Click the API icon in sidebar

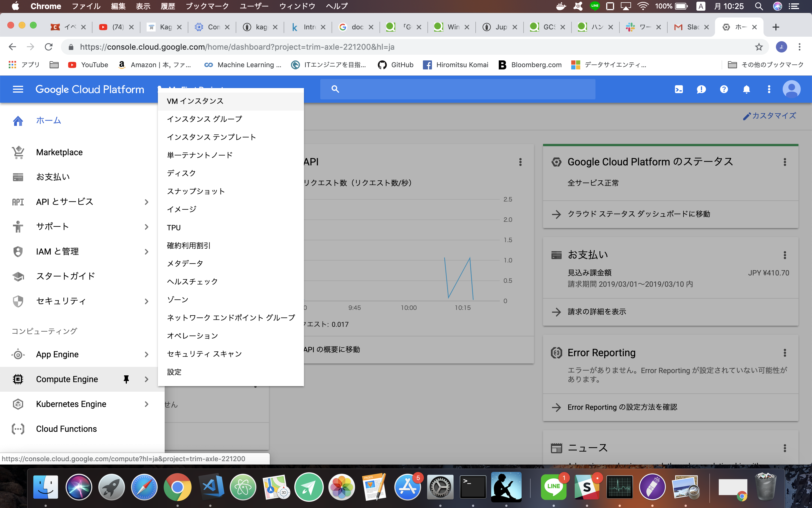(x=18, y=202)
